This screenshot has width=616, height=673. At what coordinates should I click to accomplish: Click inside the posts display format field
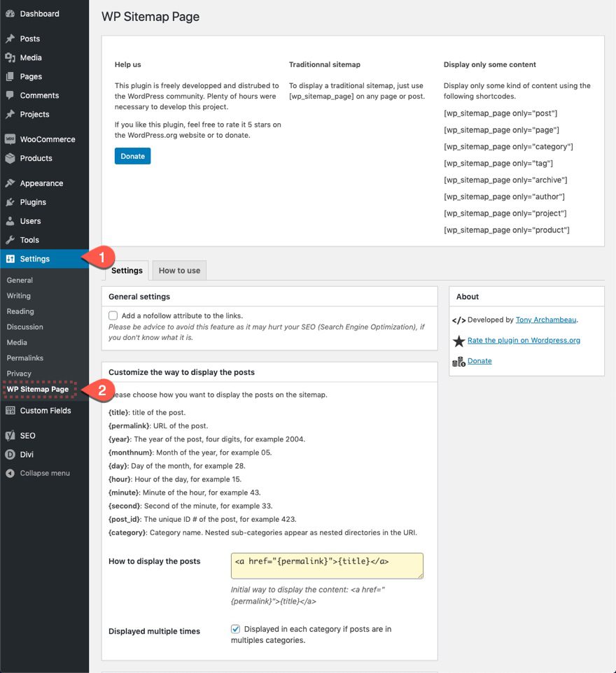click(326, 565)
